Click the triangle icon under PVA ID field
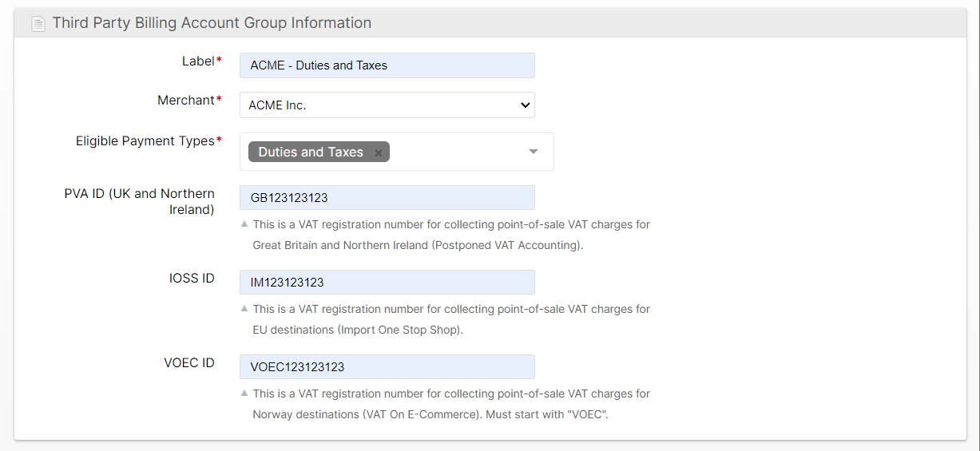The height and width of the screenshot is (451, 980). (x=244, y=224)
